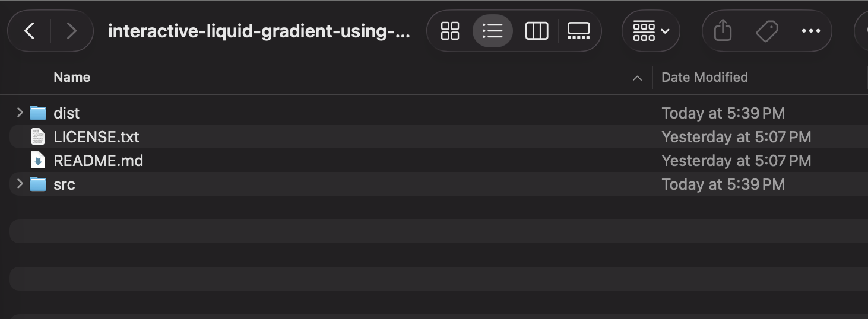Click the dist folder icon
Image resolution: width=868 pixels, height=319 pixels.
38,113
